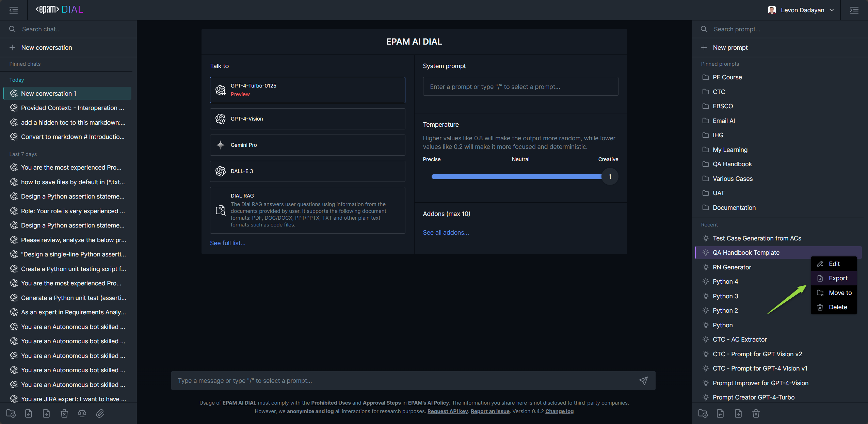Screen dimensions: 868x424
Task: Import conversations icon in chats panel
Action: (x=29, y=413)
